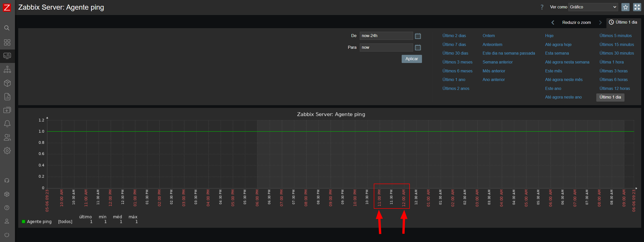
Task: Click the Zabbix logo icon
Action: [7, 7]
